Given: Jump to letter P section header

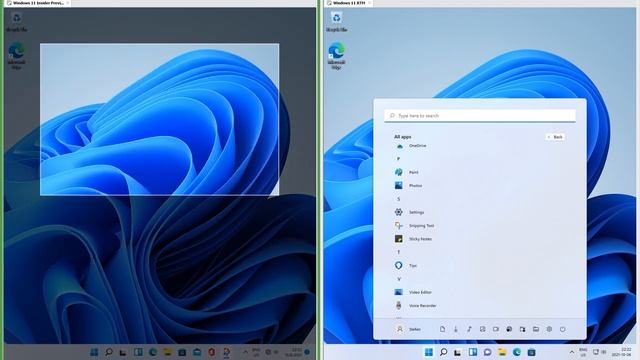Looking at the screenshot, I should click(399, 159).
